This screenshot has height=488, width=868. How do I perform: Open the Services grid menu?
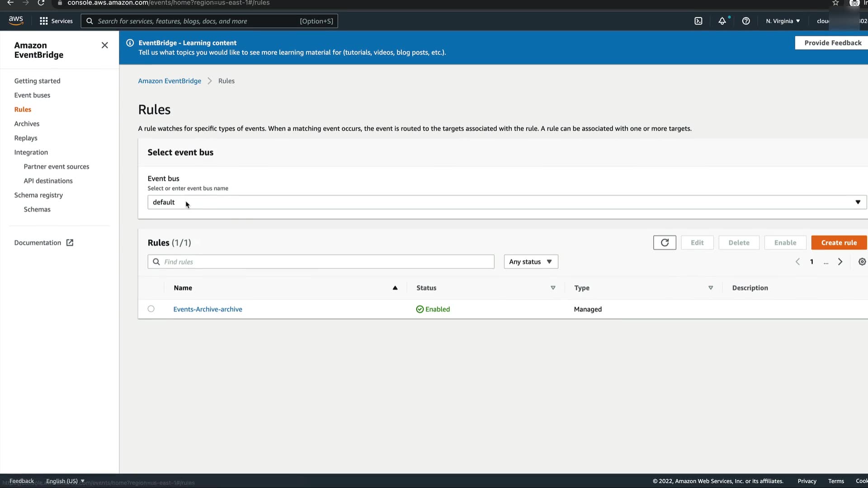click(56, 21)
